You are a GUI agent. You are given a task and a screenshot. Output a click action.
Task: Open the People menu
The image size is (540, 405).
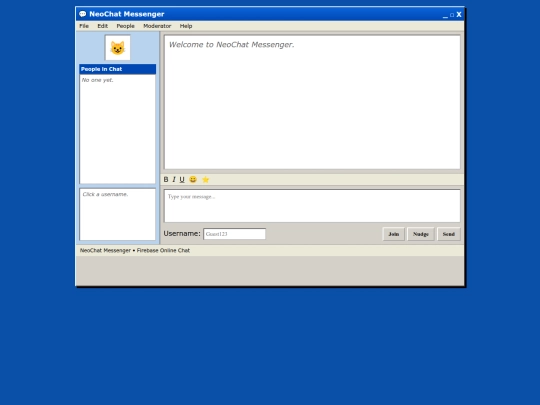(125, 26)
